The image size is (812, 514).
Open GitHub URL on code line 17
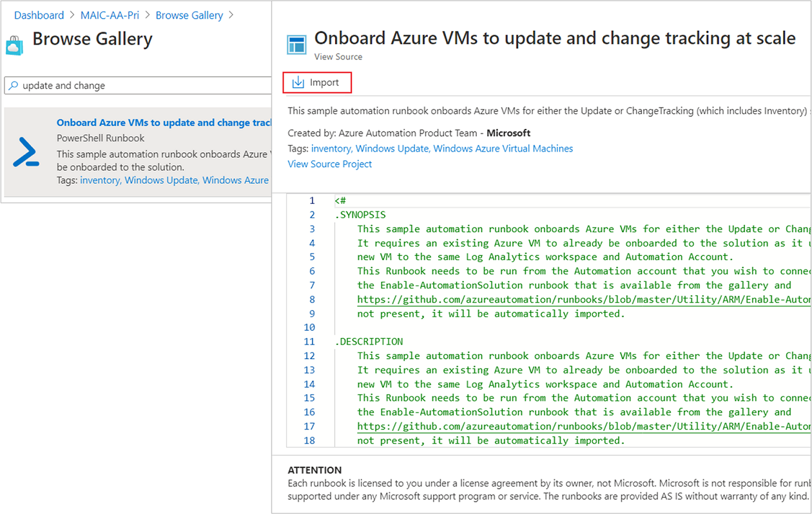click(x=583, y=426)
